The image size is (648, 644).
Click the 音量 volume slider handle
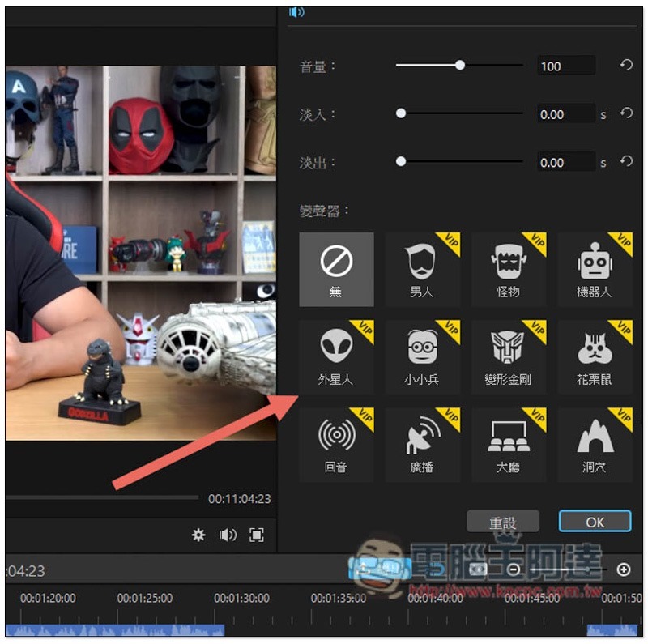coord(460,66)
